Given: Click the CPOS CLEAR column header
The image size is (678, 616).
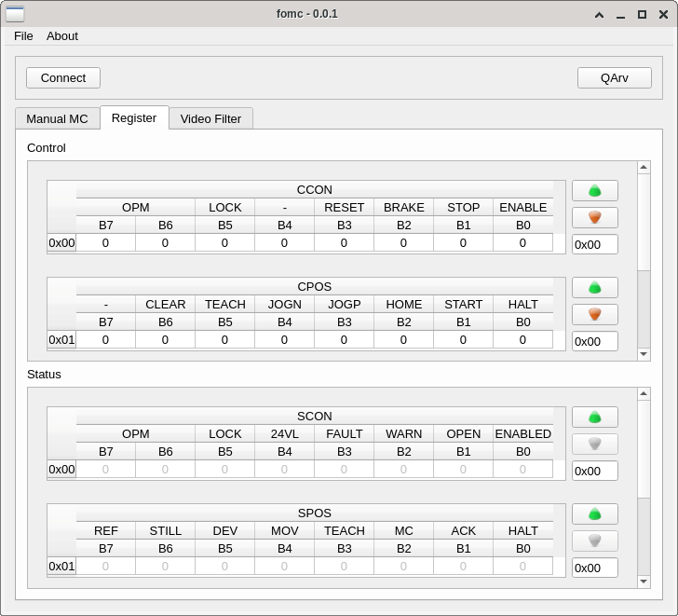Looking at the screenshot, I should point(165,304).
